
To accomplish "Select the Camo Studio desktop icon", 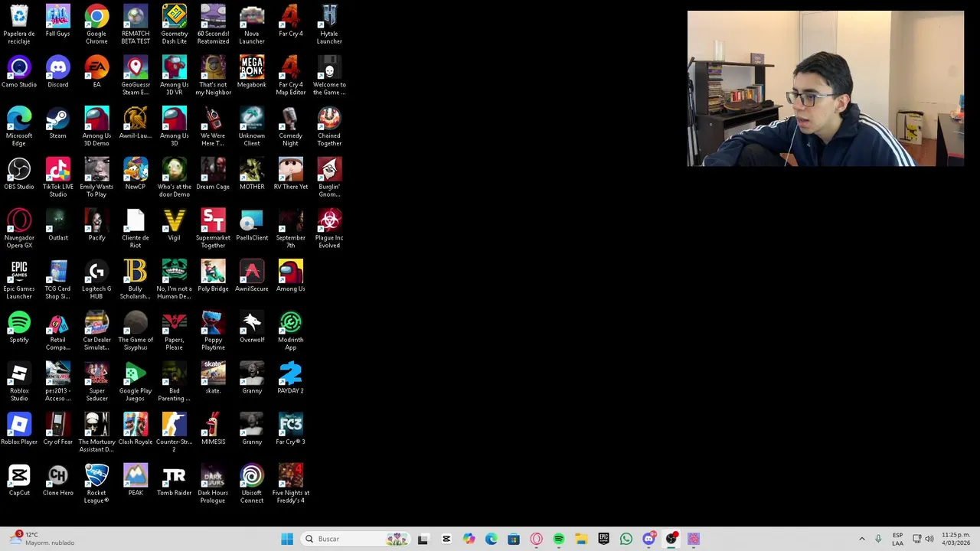I will pyautogui.click(x=19, y=72).
